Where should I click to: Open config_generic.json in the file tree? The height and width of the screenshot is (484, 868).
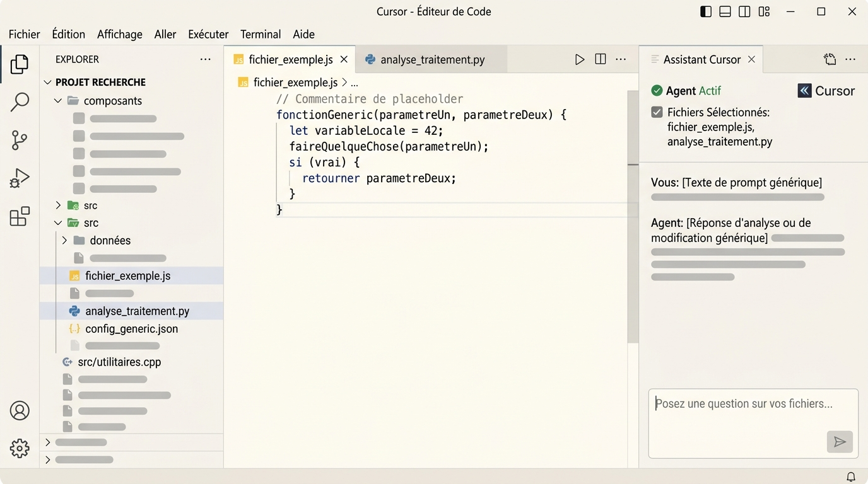[x=131, y=329]
